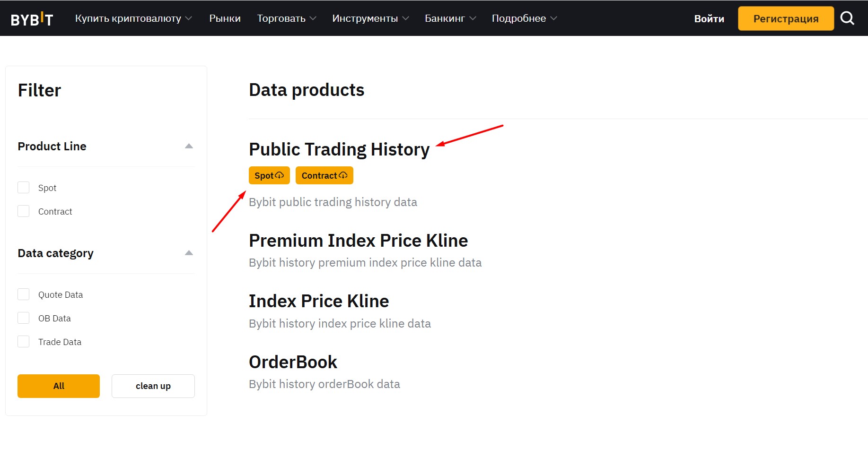
Task: Collapse the Data category section arrow
Action: click(189, 253)
